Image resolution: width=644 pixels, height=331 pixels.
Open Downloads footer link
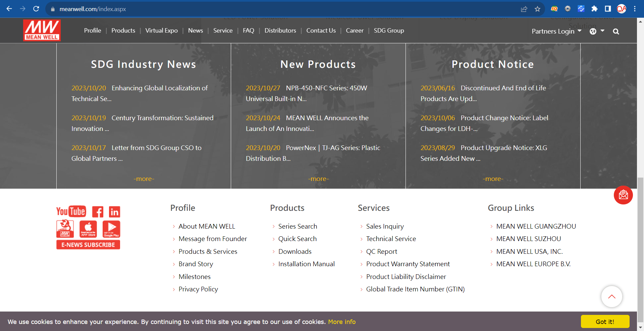pyautogui.click(x=295, y=251)
